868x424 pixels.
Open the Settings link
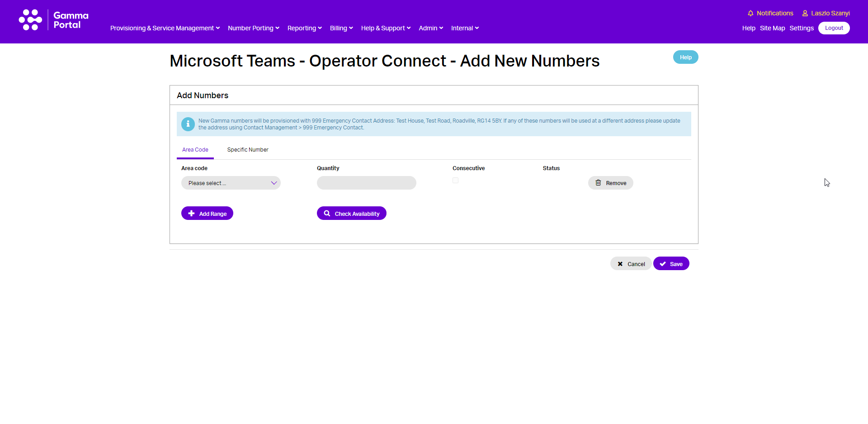coord(802,28)
